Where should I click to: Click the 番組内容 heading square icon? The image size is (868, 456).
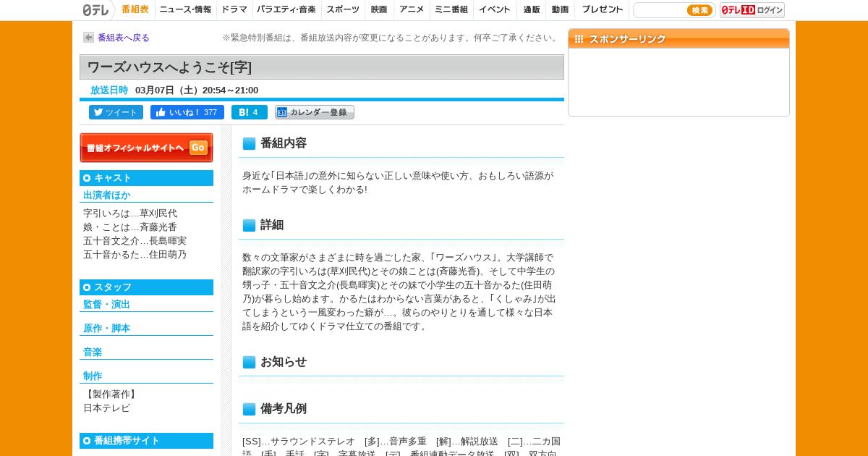point(249,143)
